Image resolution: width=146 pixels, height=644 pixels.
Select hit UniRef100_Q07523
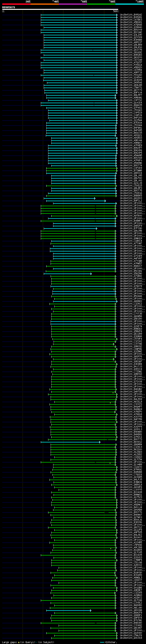pos(131,497)
